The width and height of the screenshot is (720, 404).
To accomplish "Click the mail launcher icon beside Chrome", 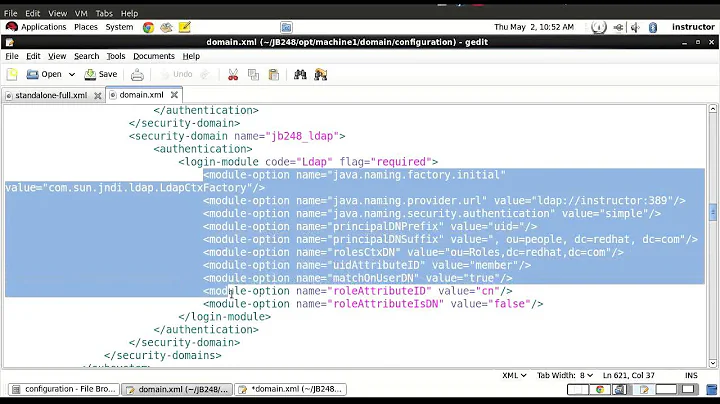I will point(166,28).
